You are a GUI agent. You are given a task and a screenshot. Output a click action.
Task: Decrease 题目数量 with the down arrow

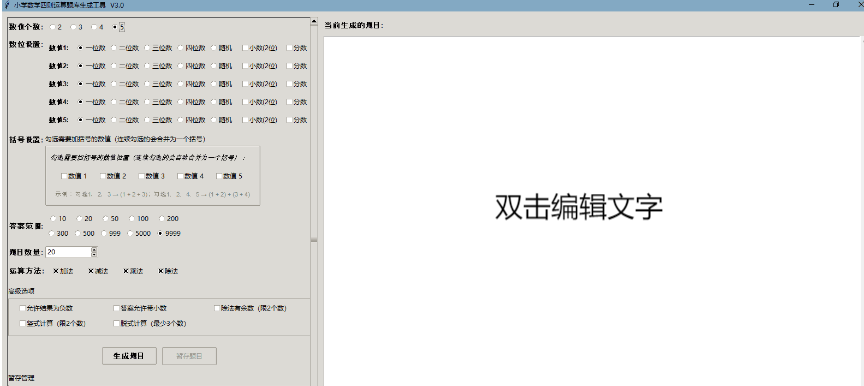tap(94, 254)
